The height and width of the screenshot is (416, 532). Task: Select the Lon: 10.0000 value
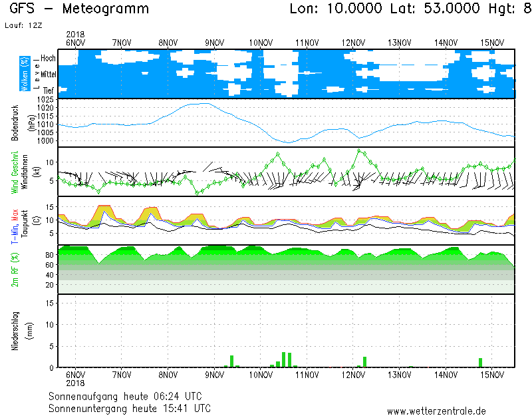pos(336,9)
